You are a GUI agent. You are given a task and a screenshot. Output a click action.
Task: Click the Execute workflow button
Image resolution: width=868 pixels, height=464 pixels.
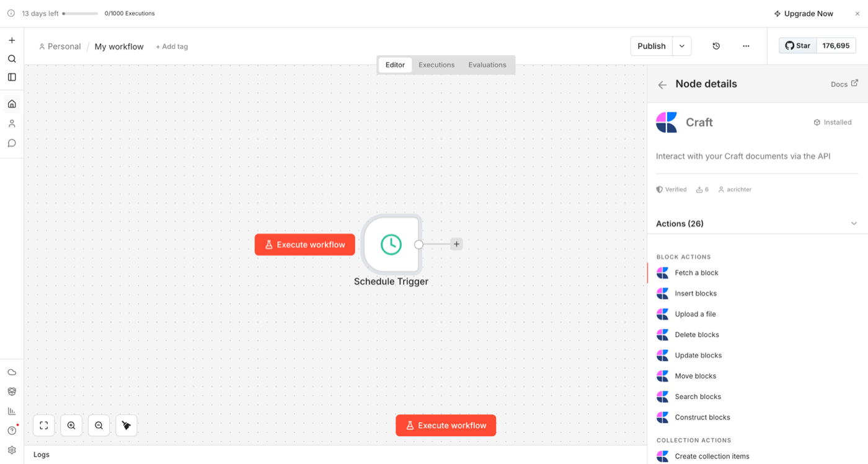[445, 425]
